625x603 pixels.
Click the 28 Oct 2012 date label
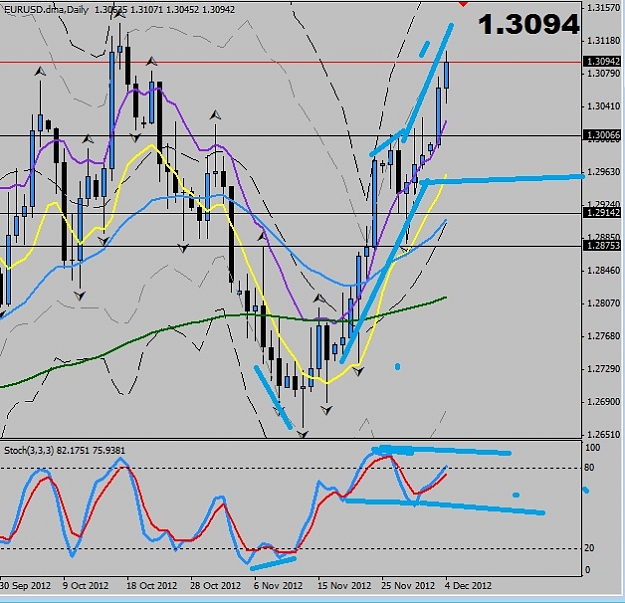(x=215, y=586)
